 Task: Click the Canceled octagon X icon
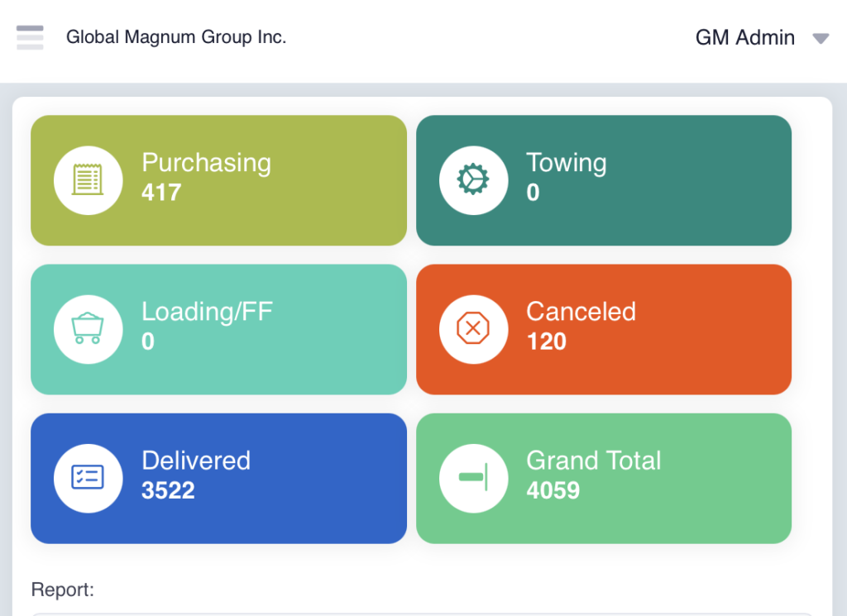[473, 328]
